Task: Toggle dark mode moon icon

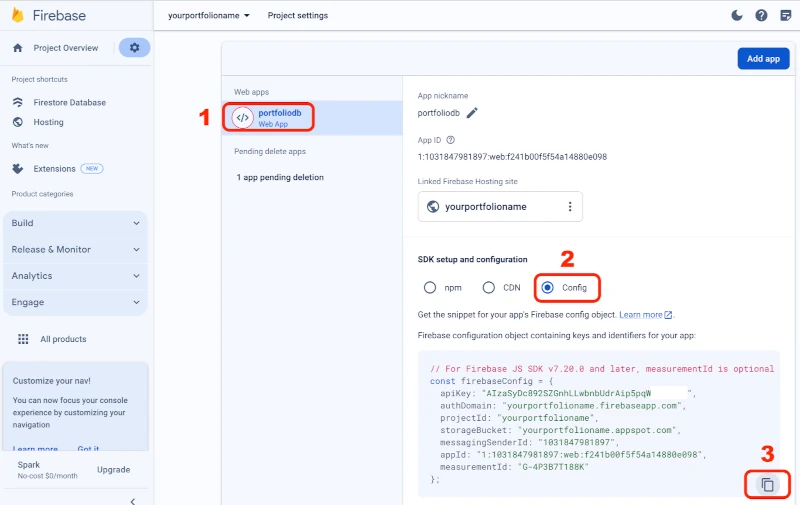Action: click(737, 15)
